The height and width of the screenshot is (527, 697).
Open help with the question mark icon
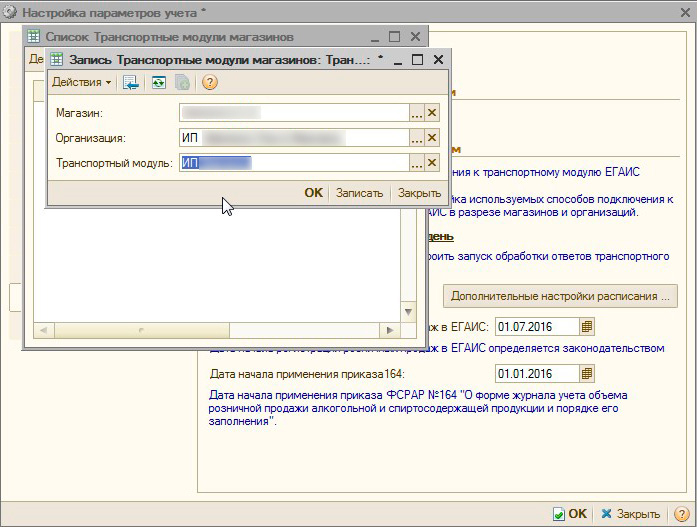click(210, 82)
